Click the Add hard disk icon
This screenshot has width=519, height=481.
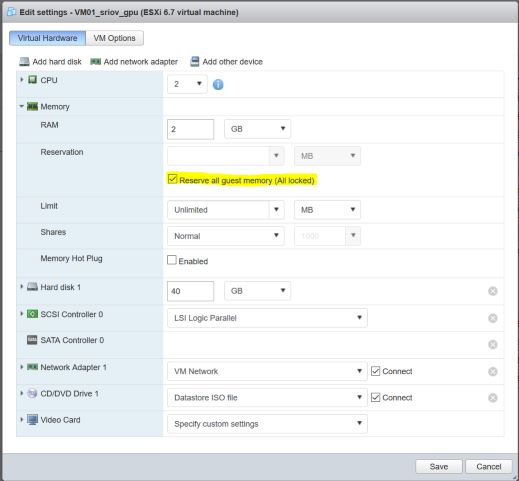click(24, 62)
